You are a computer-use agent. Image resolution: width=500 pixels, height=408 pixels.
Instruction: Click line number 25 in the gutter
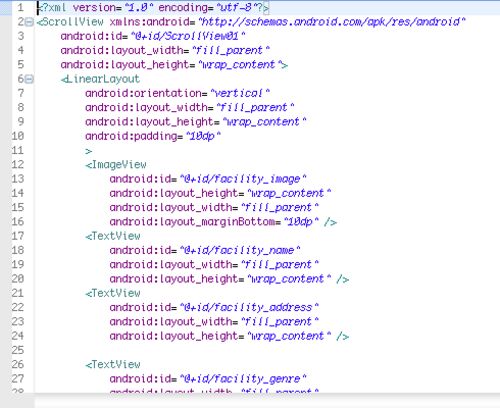click(18, 350)
